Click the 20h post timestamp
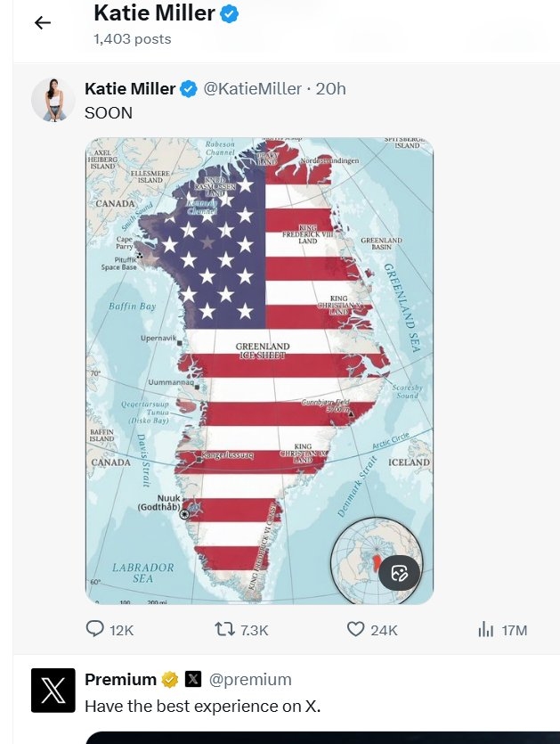The height and width of the screenshot is (744, 560). pyautogui.click(x=329, y=88)
